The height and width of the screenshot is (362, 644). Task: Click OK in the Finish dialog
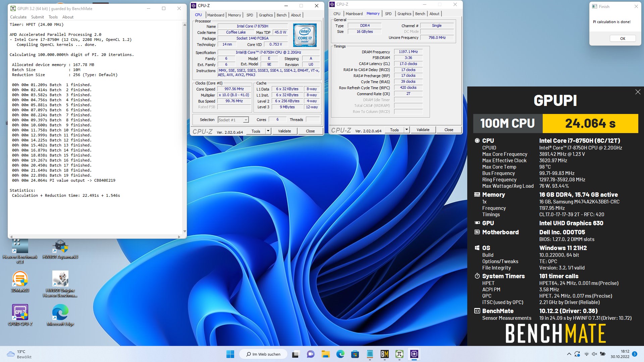623,39
